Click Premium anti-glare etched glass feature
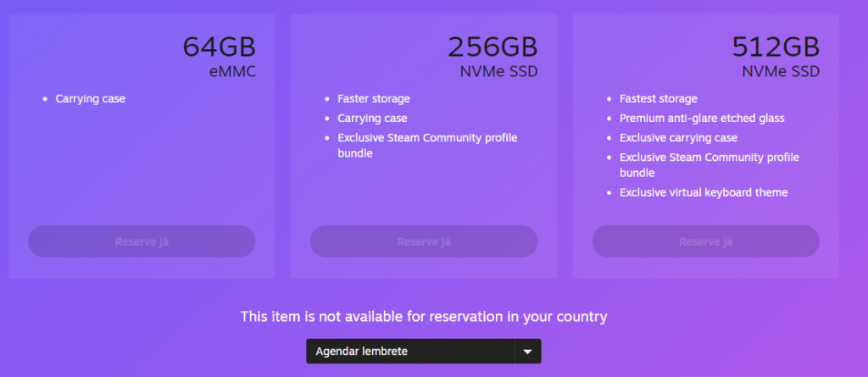The height and width of the screenshot is (377, 868). coord(702,119)
